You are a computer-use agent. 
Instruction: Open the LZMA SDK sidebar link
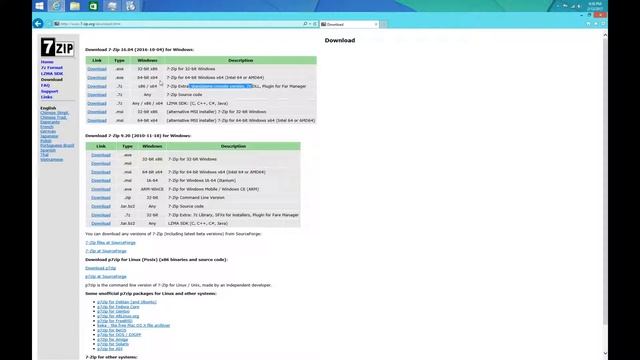point(52,73)
